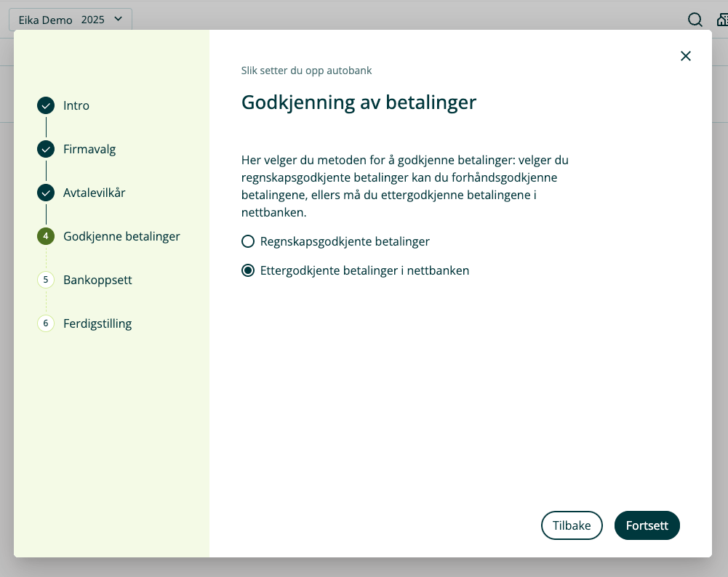Image resolution: width=728 pixels, height=577 pixels.
Task: Click the Godkjenning av betalinger heading
Action: click(x=359, y=102)
